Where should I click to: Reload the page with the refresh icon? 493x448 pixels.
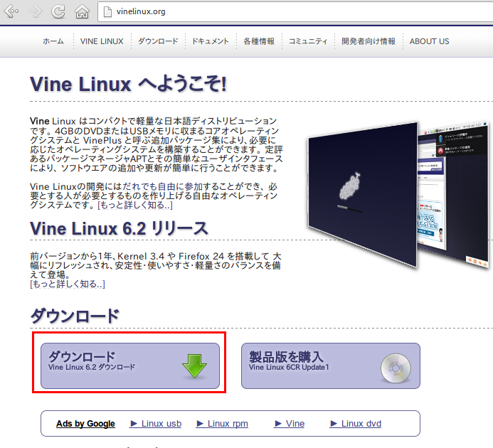pyautogui.click(x=58, y=11)
